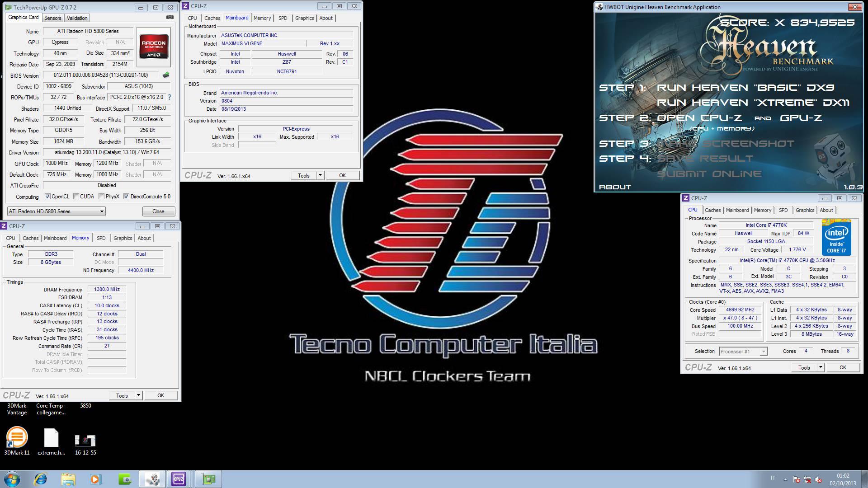This screenshot has width=868, height=488.
Task: Click the NB Frequency 4400.0 MHz value
Action: click(x=141, y=270)
